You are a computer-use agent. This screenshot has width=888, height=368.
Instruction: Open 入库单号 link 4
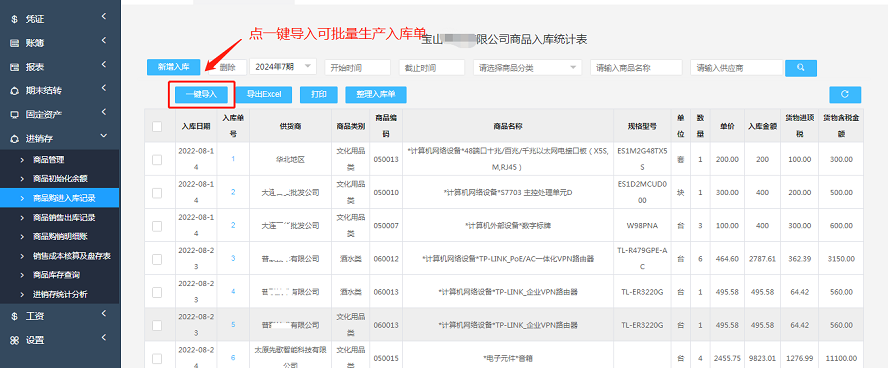[233, 291]
